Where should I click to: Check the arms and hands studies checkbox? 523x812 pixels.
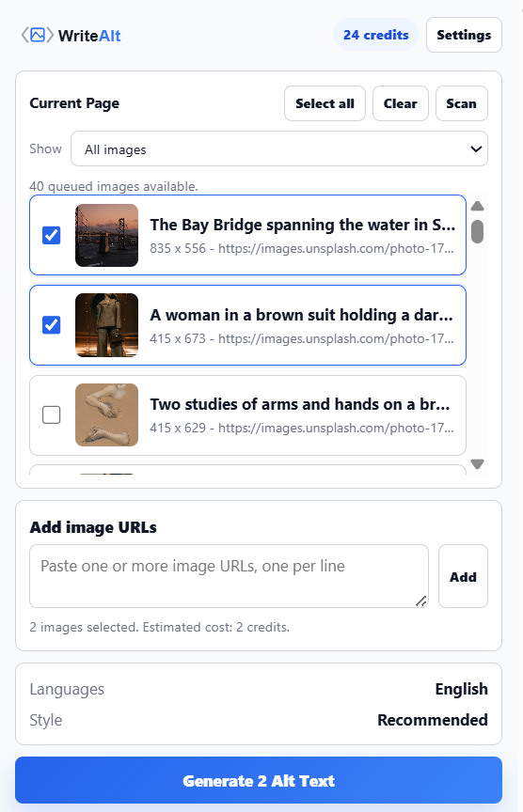(x=52, y=414)
